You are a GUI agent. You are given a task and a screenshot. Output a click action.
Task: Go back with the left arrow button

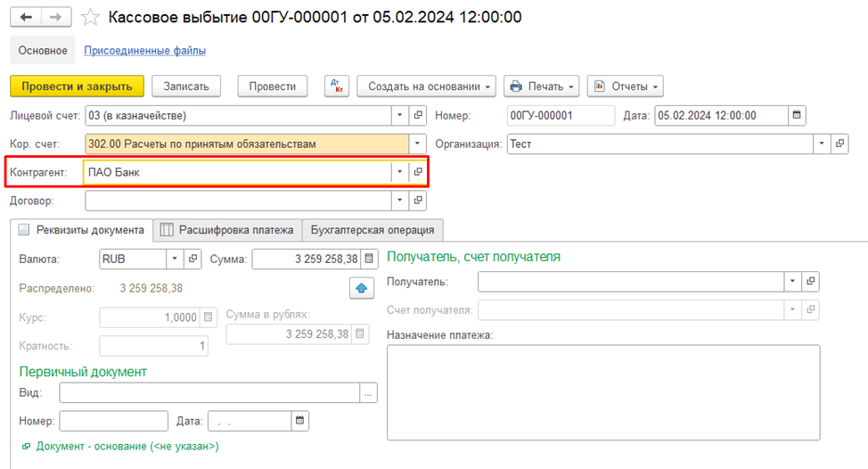pyautogui.click(x=26, y=17)
